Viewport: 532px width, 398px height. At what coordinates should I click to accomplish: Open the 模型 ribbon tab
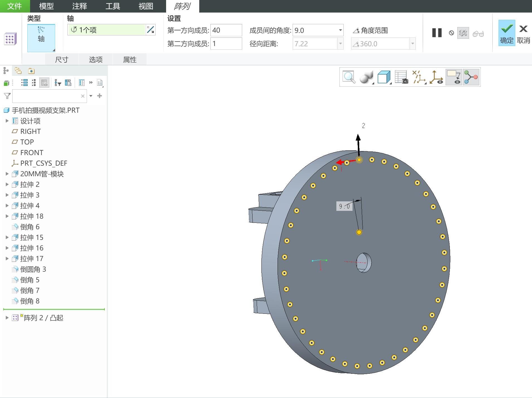coord(46,6)
